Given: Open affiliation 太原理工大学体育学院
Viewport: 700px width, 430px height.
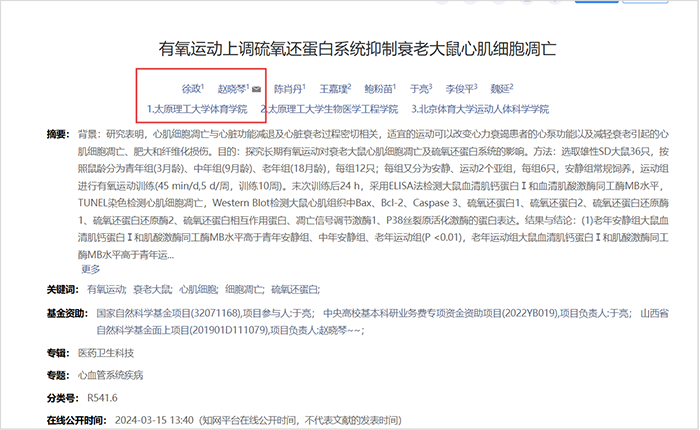Looking at the screenshot, I should click(x=197, y=108).
